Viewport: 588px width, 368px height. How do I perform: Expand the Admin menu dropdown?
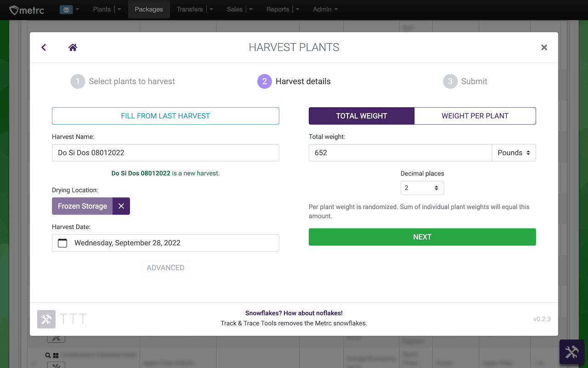[x=325, y=9]
